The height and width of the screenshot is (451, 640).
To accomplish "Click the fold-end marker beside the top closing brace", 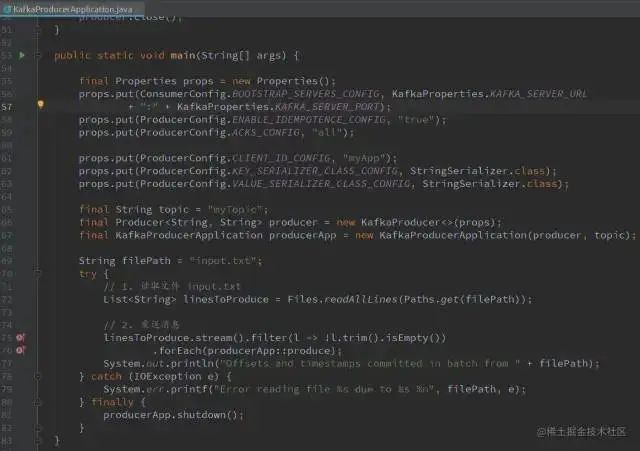I will point(38,29).
